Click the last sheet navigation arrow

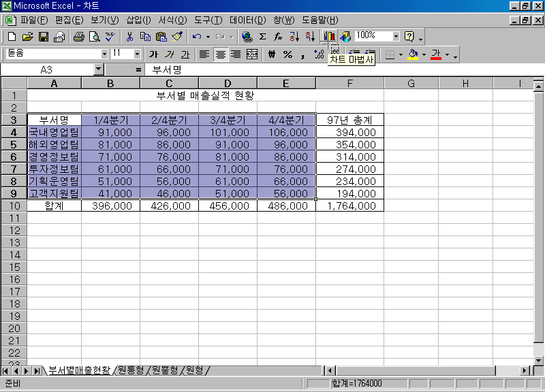pos(37,371)
